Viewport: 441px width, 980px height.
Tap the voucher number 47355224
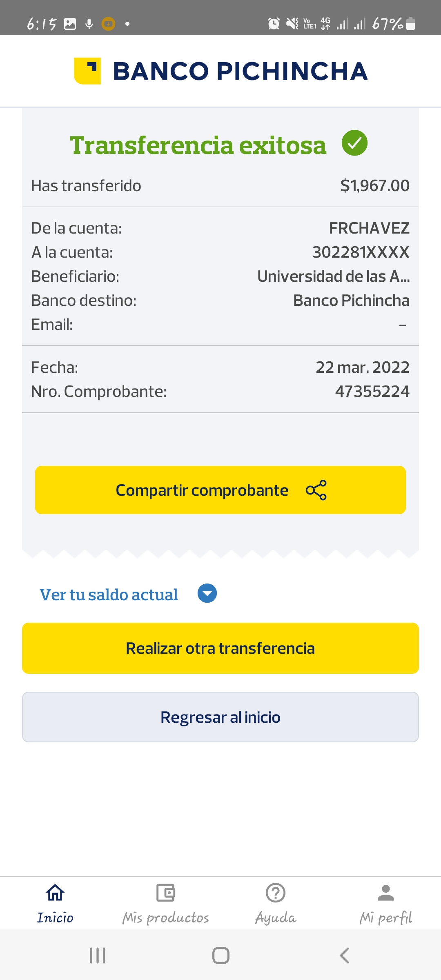(372, 392)
